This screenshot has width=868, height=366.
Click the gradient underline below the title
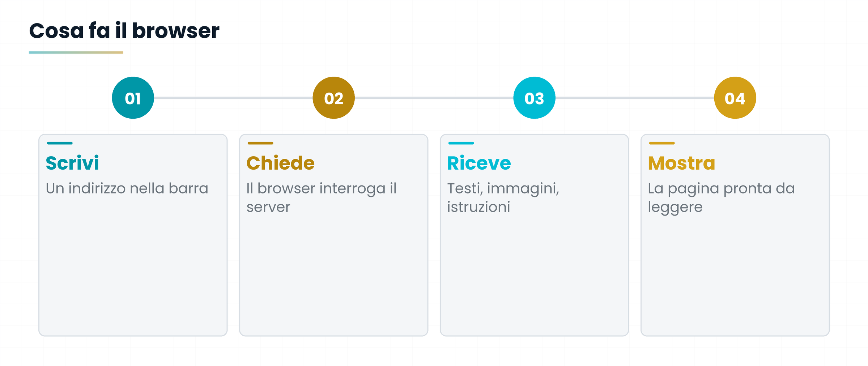click(76, 52)
